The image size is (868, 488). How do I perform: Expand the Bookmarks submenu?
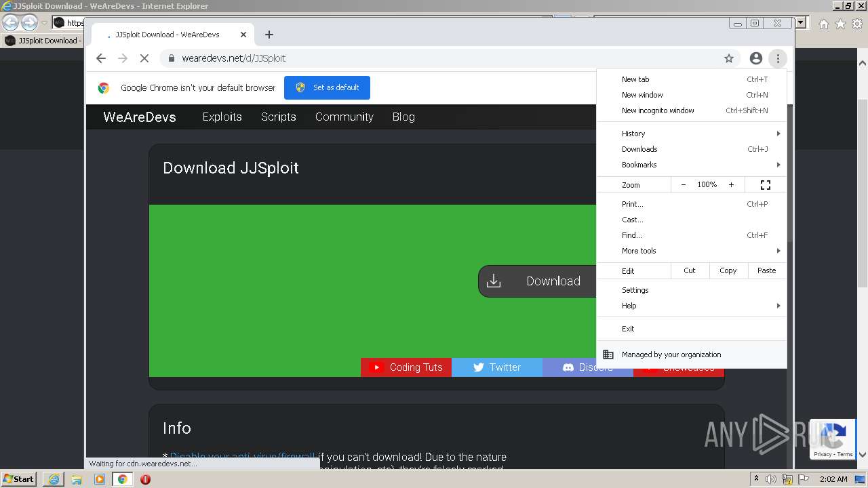pos(692,165)
